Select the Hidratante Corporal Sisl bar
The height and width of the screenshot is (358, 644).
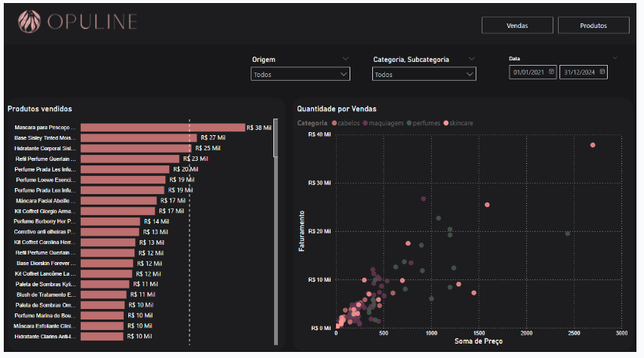(x=136, y=148)
